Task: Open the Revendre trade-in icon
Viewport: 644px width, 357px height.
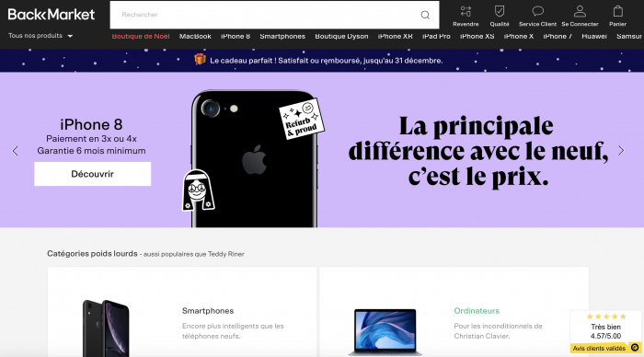Action: tap(466, 11)
